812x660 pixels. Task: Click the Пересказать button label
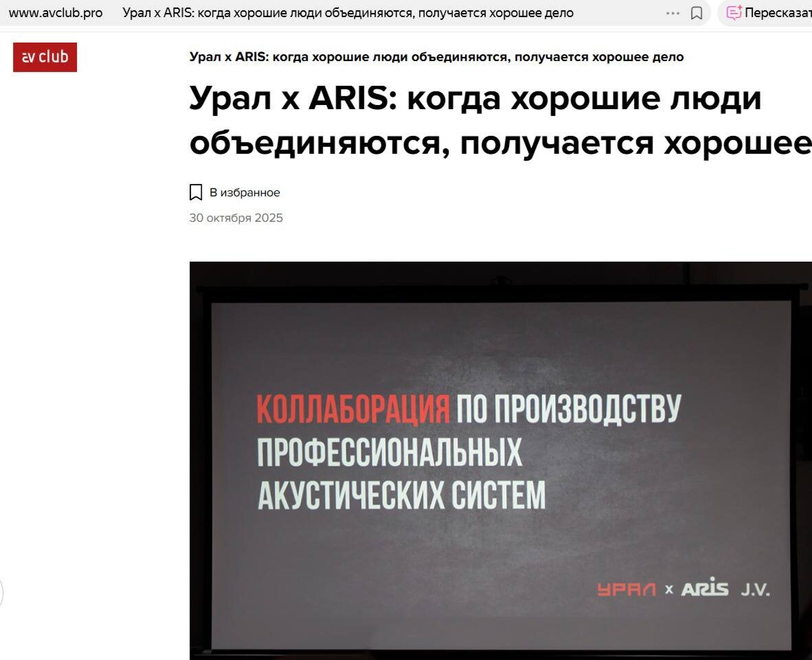(778, 13)
